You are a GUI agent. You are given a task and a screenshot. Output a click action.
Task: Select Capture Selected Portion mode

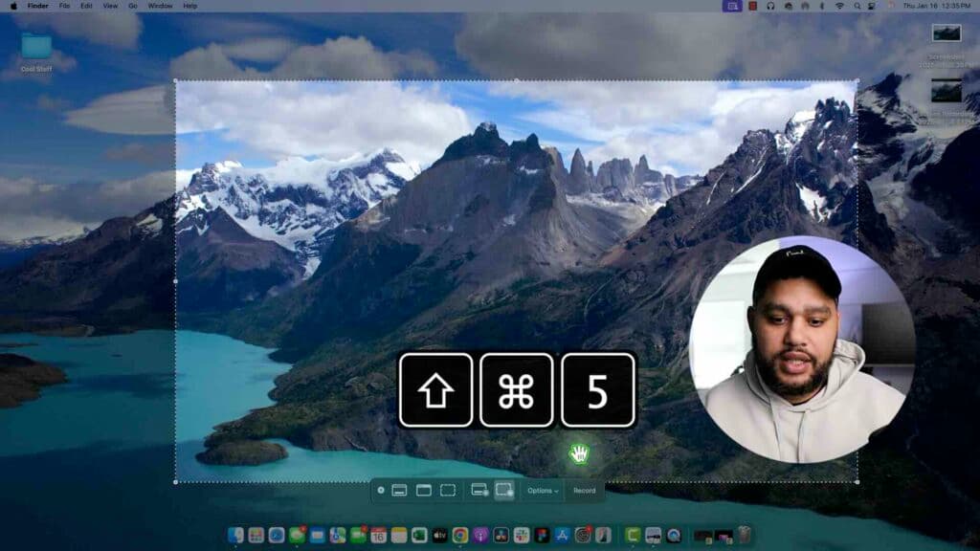click(x=448, y=491)
